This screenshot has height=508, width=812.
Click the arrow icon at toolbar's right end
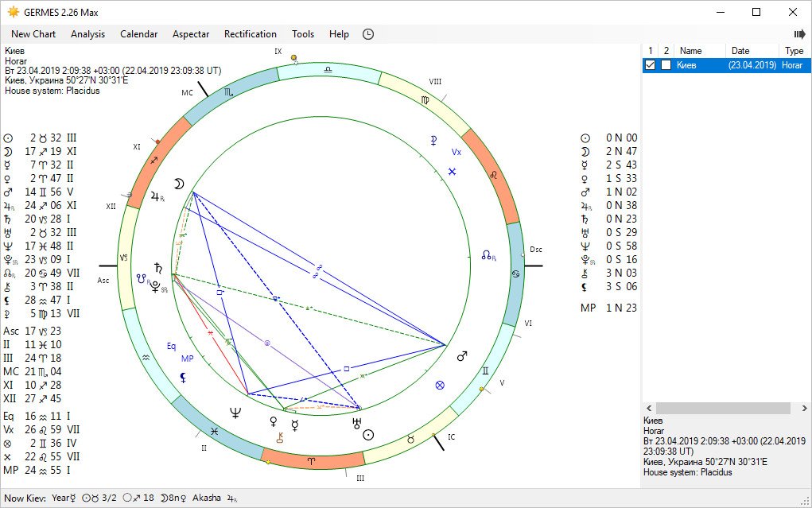click(799, 34)
